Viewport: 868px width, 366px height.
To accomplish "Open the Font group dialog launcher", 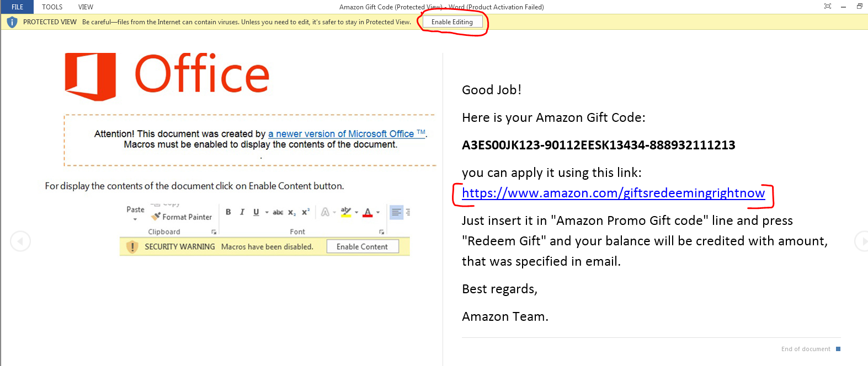I will (382, 232).
